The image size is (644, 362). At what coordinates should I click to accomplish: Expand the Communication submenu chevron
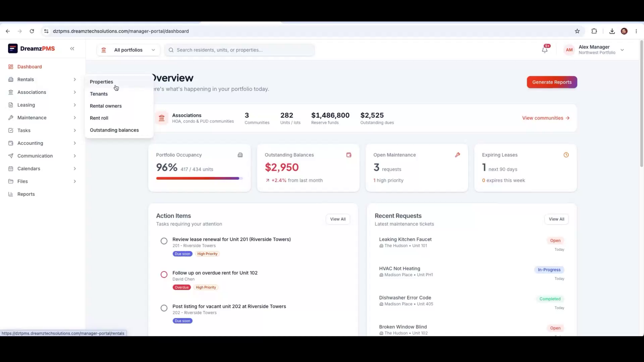pos(75,156)
